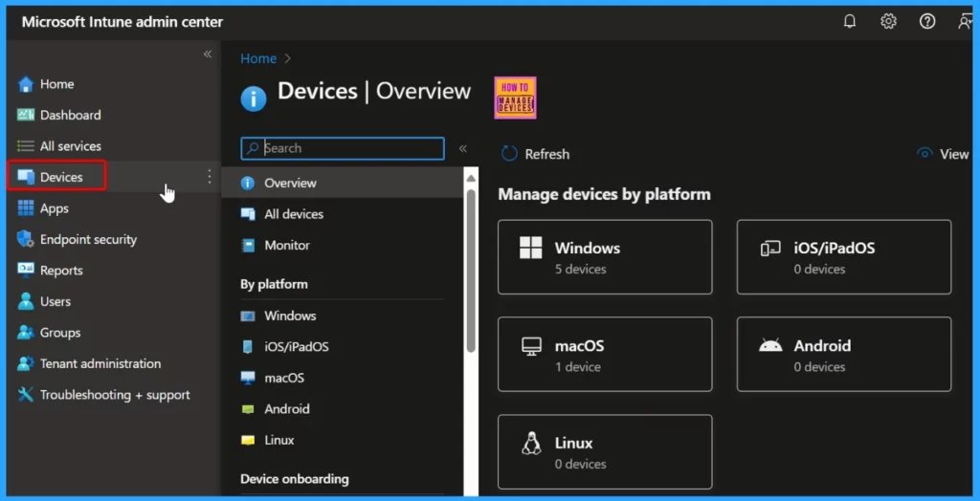
Task: Click the Search field in Devices menu
Action: click(x=343, y=149)
